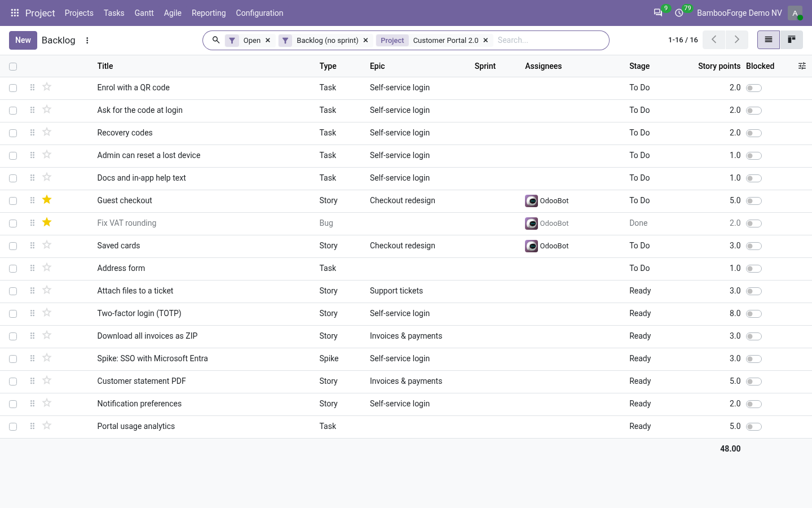Star the Enrol with a QR code task
This screenshot has height=508, width=812.
point(47,87)
